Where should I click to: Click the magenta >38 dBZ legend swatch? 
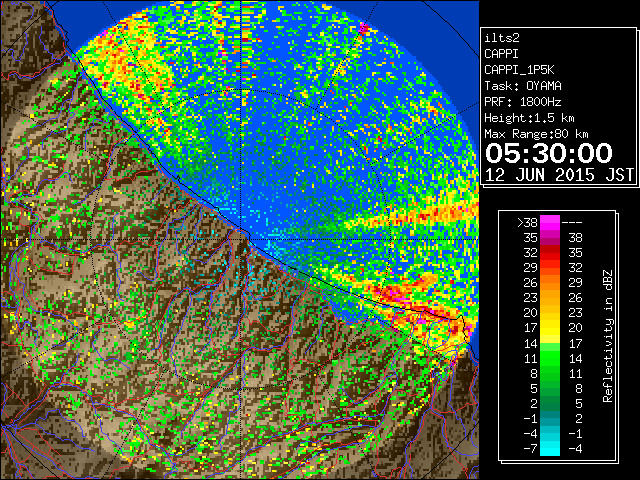(x=550, y=223)
